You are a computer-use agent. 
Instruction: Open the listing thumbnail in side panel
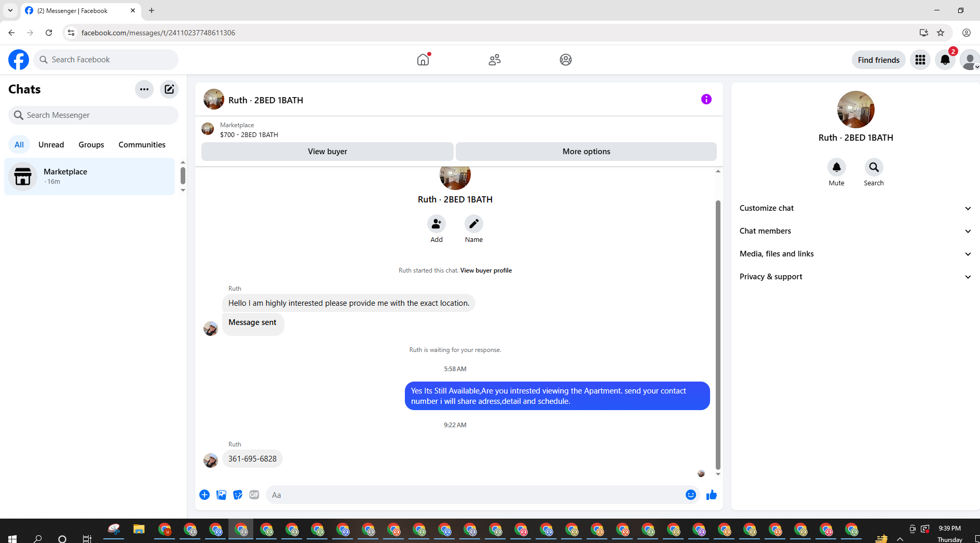(x=856, y=110)
